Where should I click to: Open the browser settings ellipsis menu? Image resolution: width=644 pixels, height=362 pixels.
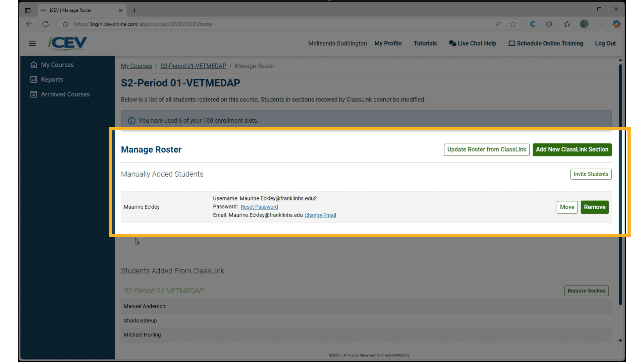[601, 24]
